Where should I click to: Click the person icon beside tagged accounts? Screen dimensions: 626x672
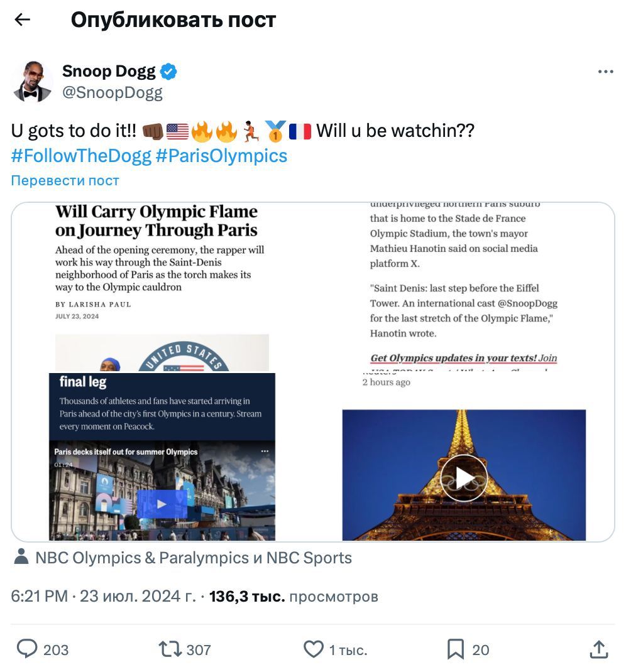pos(21,556)
